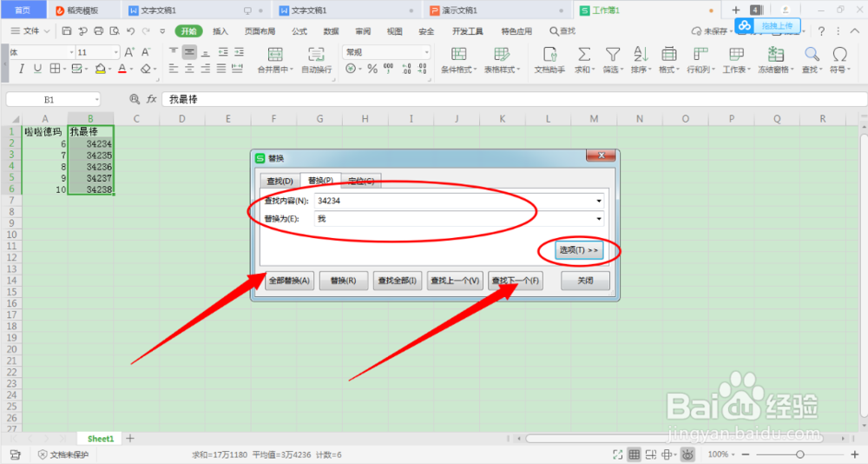Screen dimensions: 868x464
Task: Toggle center text horizontally
Action: 189,69
